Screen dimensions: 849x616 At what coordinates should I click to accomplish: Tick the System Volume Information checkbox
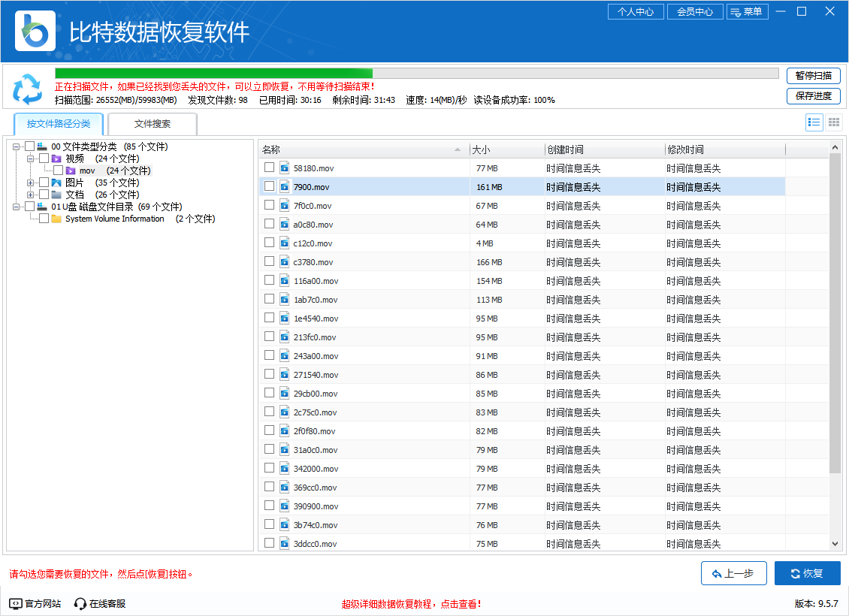point(44,218)
